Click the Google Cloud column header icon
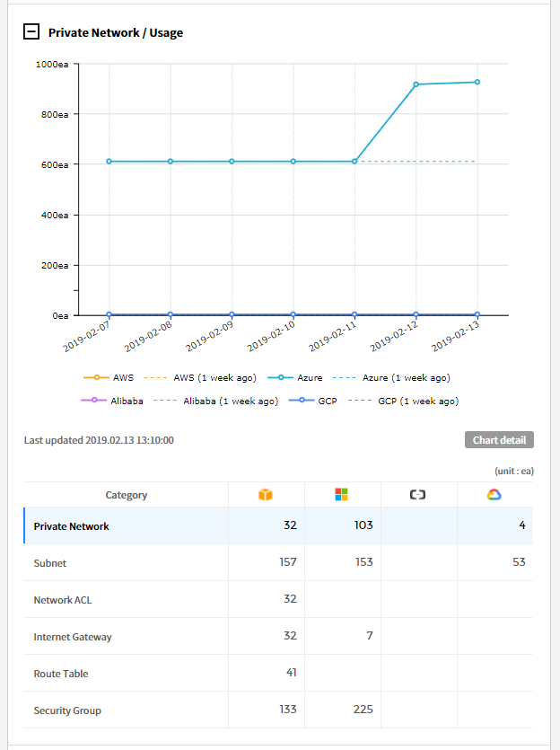 (494, 495)
